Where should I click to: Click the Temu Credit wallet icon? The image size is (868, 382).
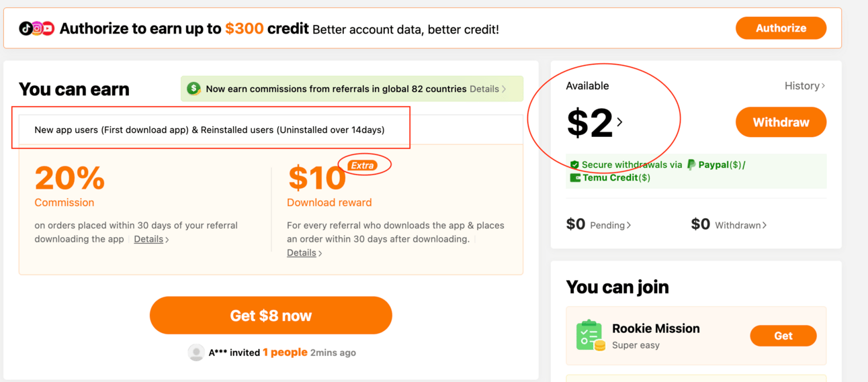tap(575, 178)
